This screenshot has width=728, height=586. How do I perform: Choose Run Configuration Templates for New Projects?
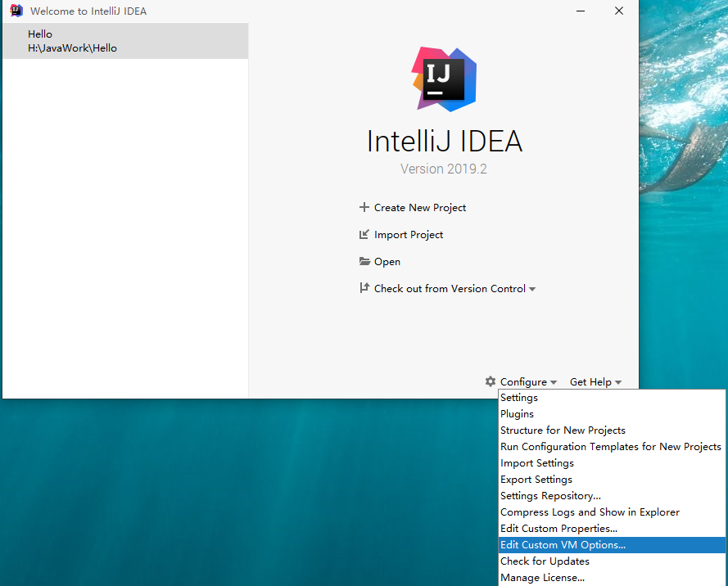coord(612,447)
